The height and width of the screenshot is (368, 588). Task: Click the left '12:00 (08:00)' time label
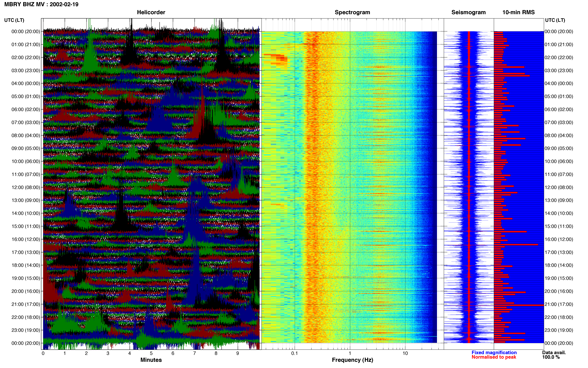(x=26, y=187)
